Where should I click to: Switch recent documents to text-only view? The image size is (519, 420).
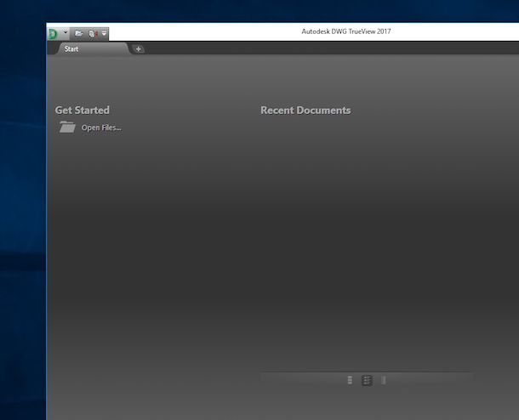point(384,380)
